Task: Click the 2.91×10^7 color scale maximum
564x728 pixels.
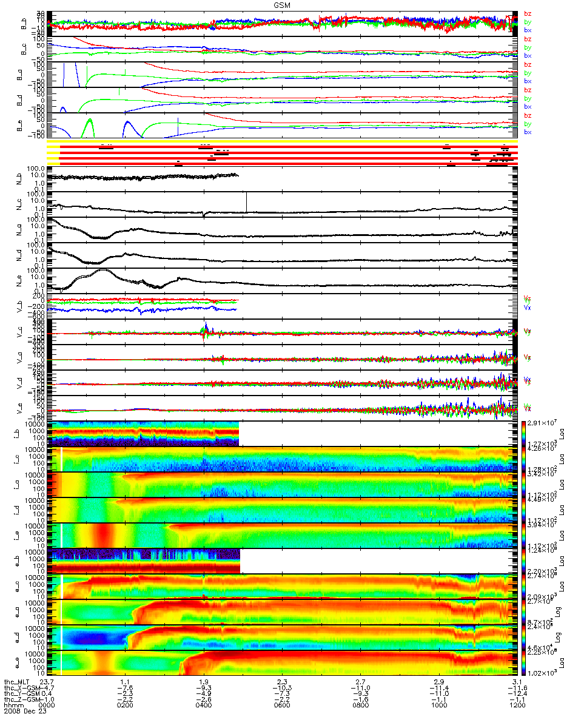Action: pyautogui.click(x=541, y=422)
